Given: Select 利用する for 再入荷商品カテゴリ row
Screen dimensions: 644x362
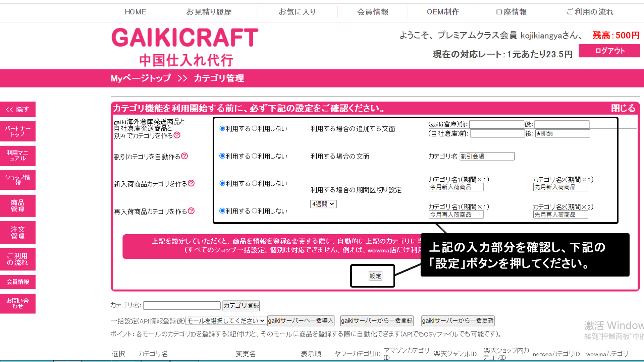Looking at the screenshot, I should [x=222, y=211].
